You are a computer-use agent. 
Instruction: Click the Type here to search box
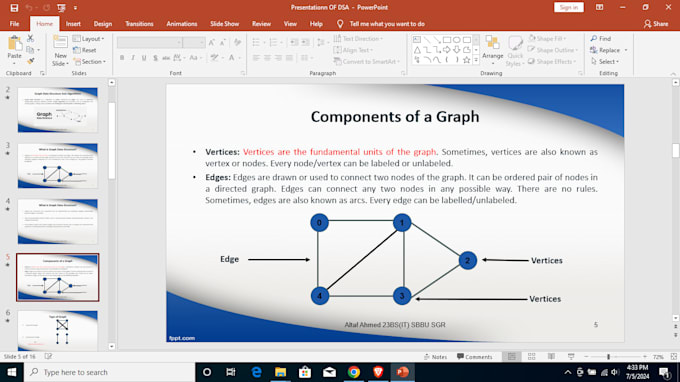(x=109, y=372)
